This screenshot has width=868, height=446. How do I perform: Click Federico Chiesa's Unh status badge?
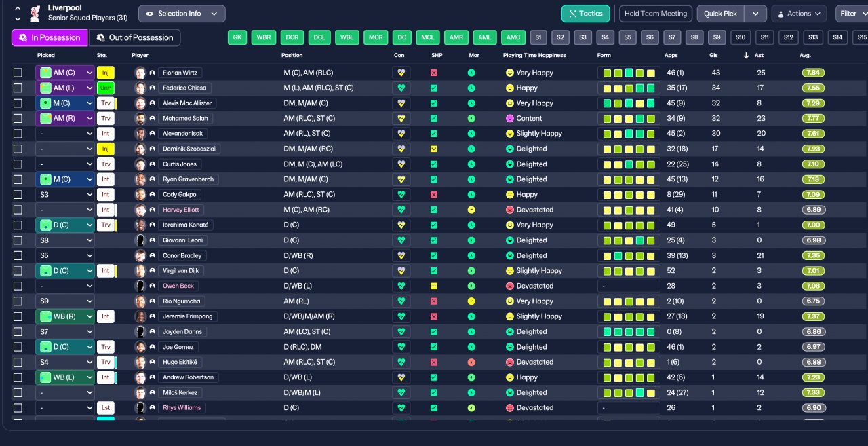[105, 88]
